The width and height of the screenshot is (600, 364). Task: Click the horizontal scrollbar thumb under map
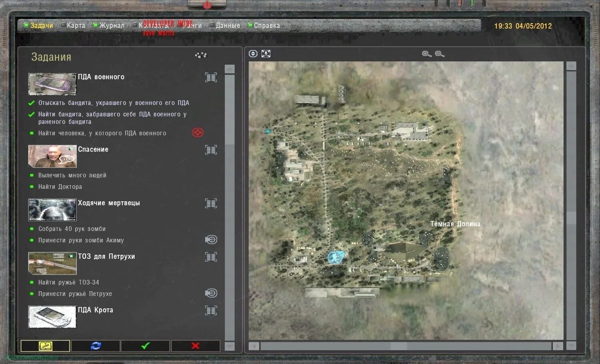[399, 346]
